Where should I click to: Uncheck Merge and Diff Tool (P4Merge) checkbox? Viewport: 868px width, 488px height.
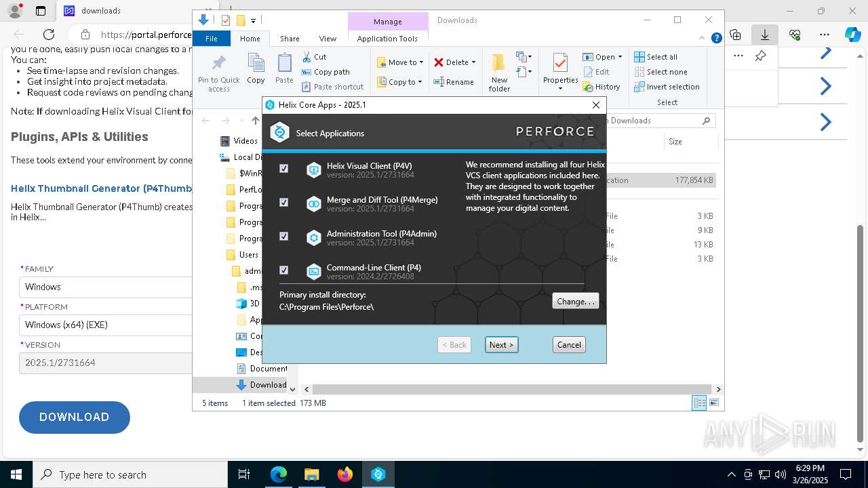coord(284,202)
